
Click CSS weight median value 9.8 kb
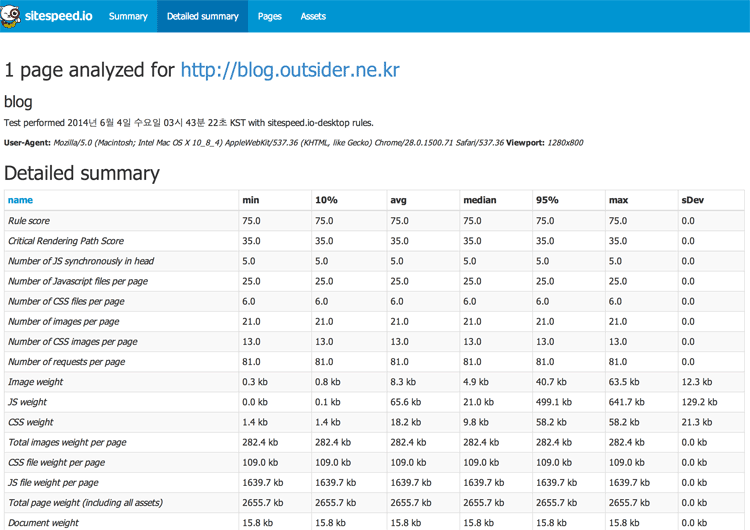pyautogui.click(x=475, y=421)
